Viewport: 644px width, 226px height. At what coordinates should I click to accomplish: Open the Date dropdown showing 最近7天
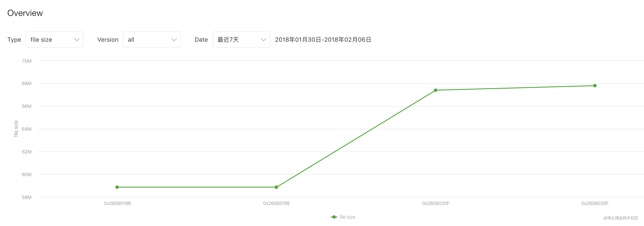241,39
